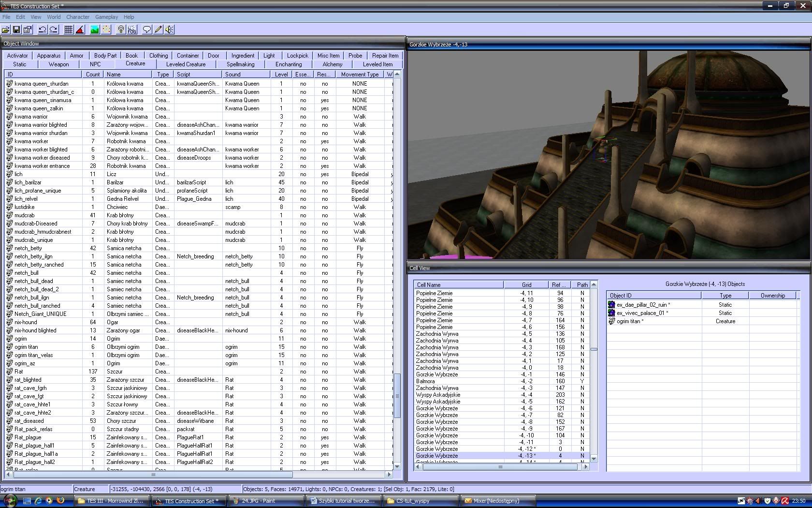Sort cell list by the Grid column header
The width and height of the screenshot is (812, 508).
coord(526,285)
